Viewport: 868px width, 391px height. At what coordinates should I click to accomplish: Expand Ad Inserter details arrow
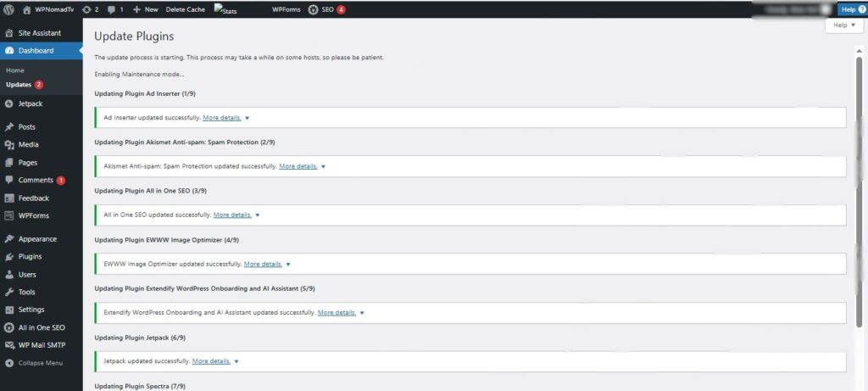coord(247,118)
